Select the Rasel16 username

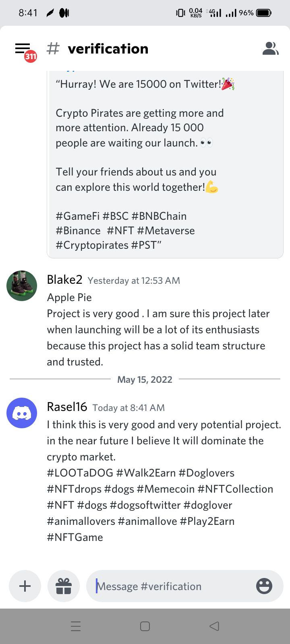[x=67, y=407]
